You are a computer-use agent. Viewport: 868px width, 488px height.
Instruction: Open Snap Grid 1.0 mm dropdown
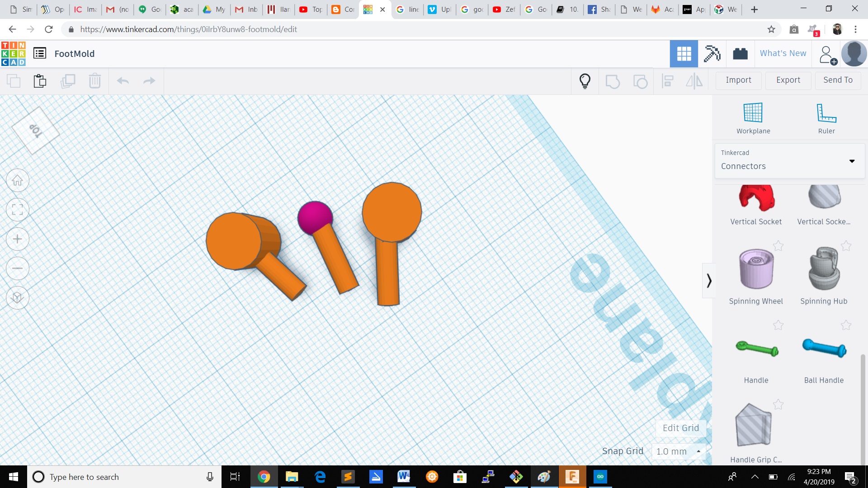click(x=678, y=451)
